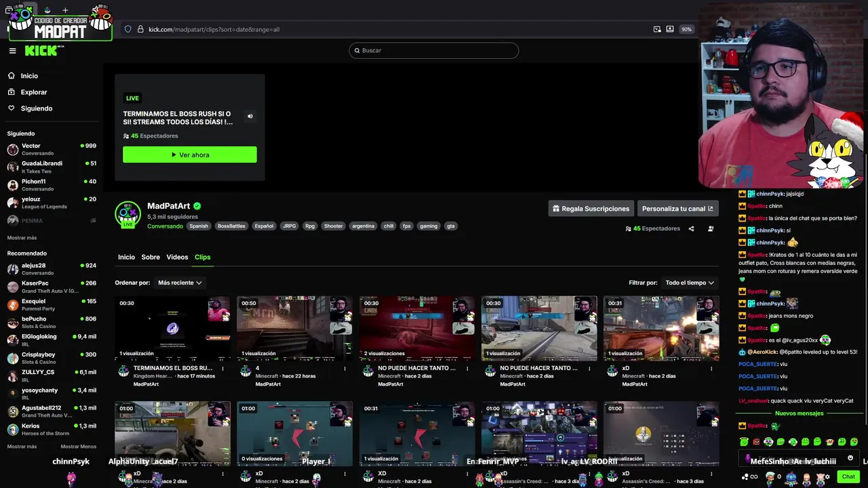Expand the Recomendado list with Mostrar más

pyautogui.click(x=22, y=447)
